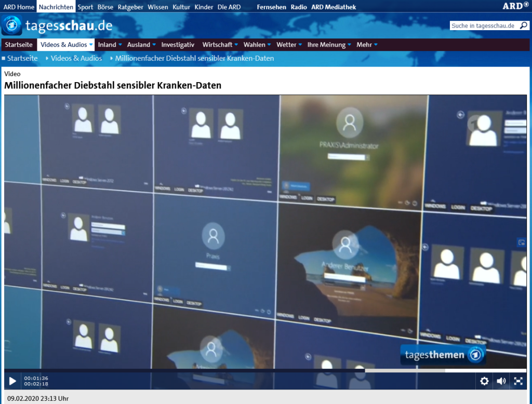The height and width of the screenshot is (404, 532).
Task: Click Startseite in the breadcrumb
Action: coord(22,58)
